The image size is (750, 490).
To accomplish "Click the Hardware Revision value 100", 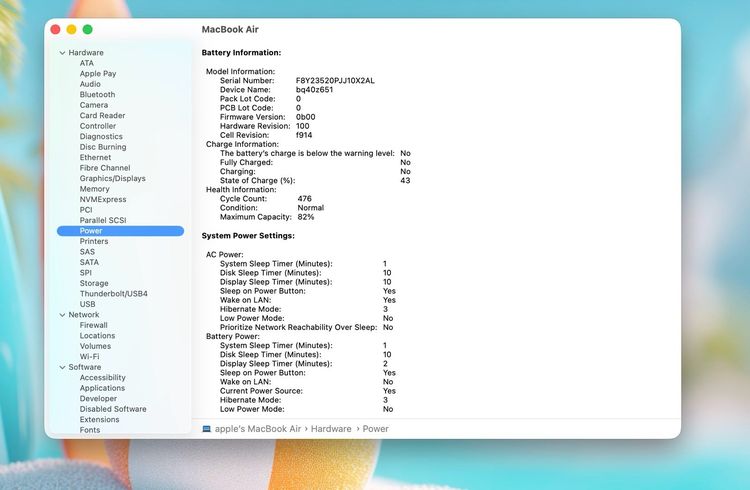I will tap(302, 126).
